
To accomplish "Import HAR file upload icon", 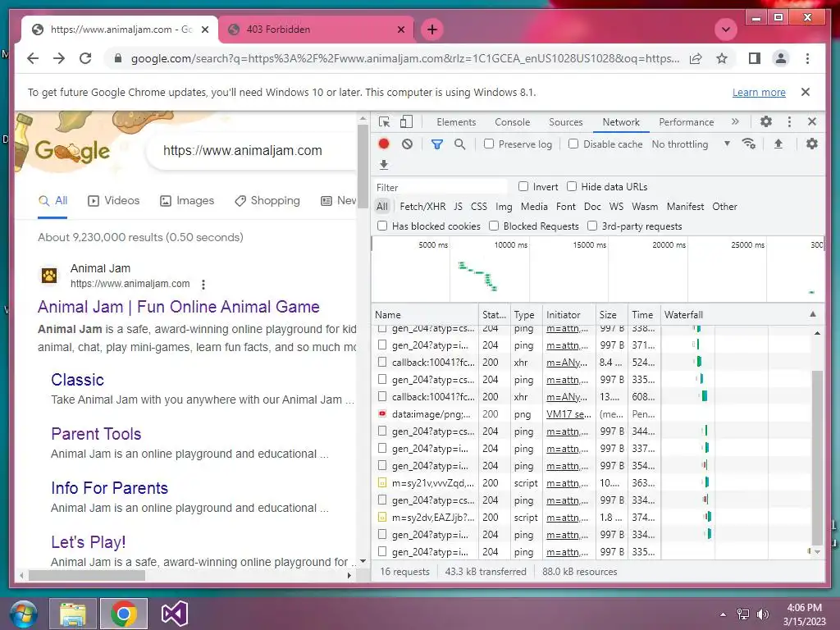I will tap(778, 144).
